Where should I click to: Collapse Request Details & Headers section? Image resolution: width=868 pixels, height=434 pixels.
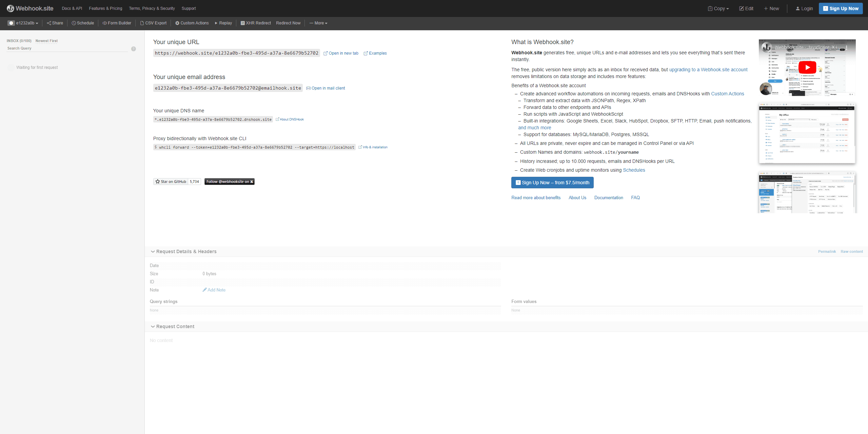point(183,251)
